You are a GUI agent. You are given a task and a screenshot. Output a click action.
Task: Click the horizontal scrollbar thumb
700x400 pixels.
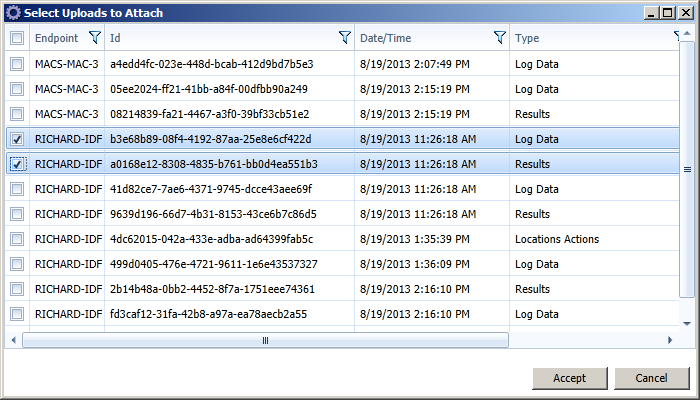265,340
